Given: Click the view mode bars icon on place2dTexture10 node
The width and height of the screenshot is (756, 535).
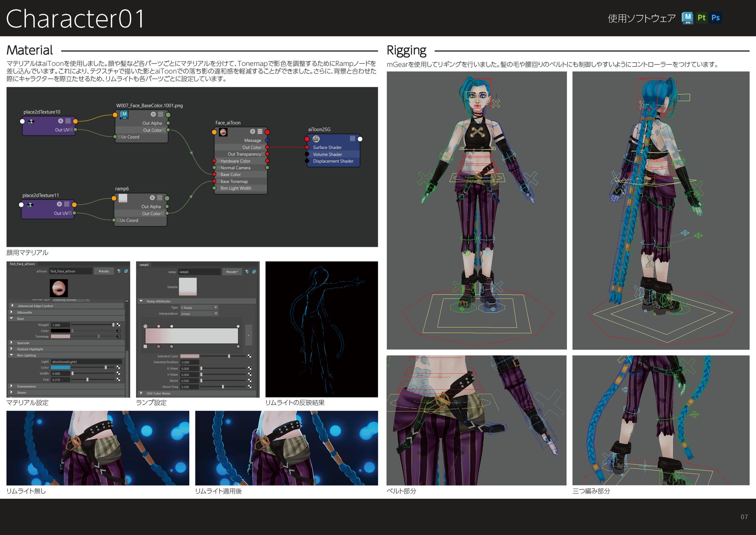Looking at the screenshot, I should point(68,121).
